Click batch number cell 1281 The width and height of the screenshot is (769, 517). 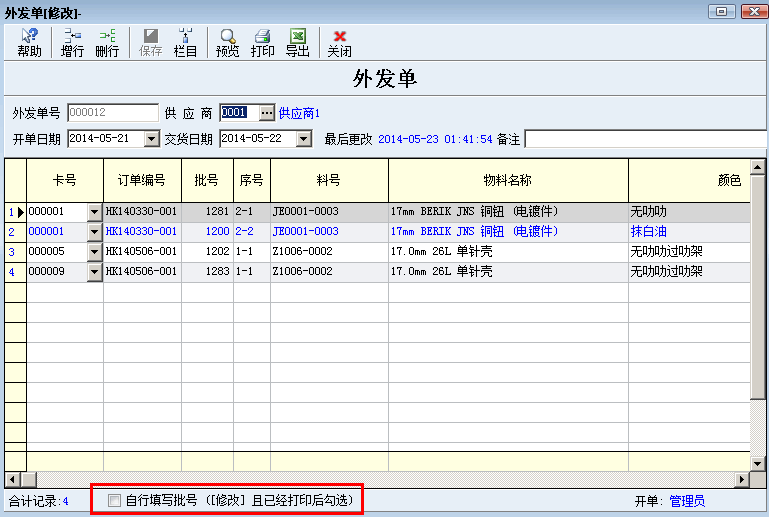207,212
